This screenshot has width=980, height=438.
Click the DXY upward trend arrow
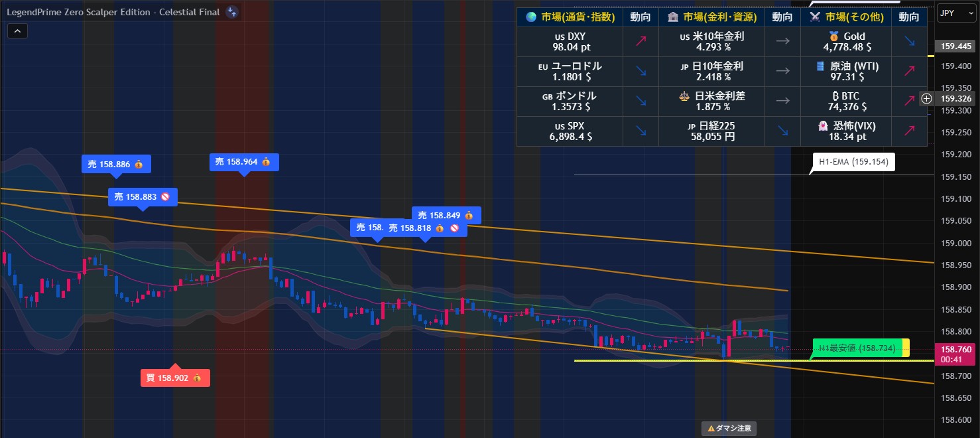641,42
